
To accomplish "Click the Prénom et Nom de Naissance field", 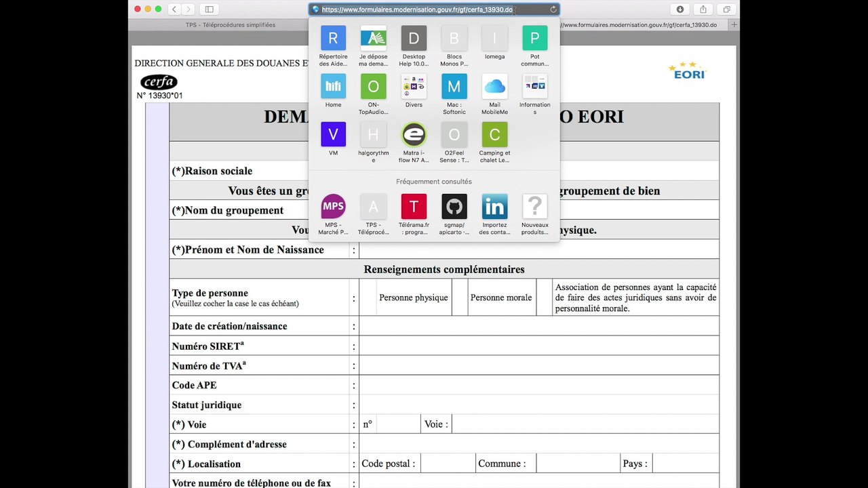I will point(538,249).
